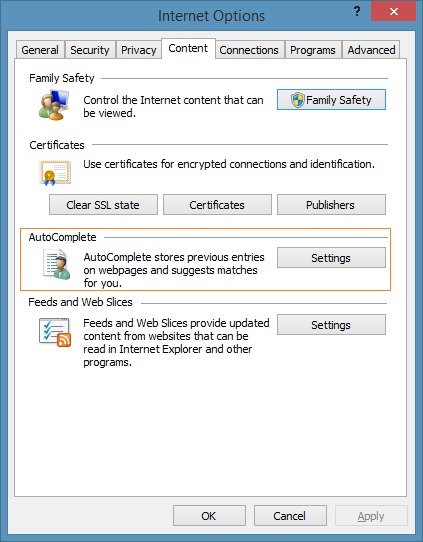The image size is (423, 542).
Task: Open the Feeds and Web Slices Settings button
Action: point(331,325)
